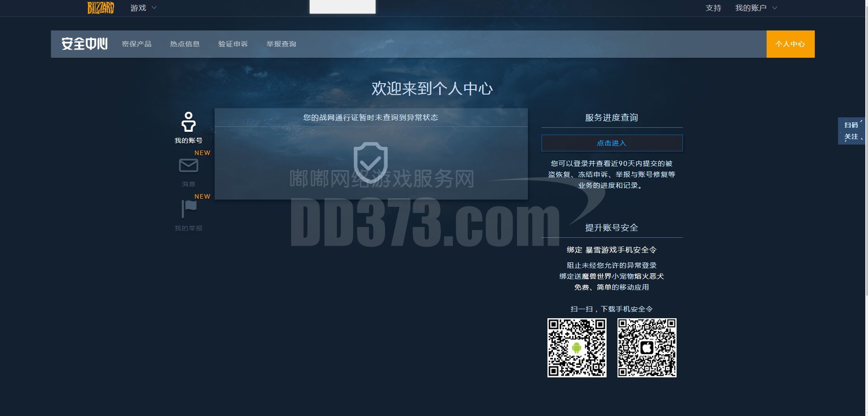Viewport: 868px width, 416px height.
Task: Open the 热点信息 menu item
Action: pyautogui.click(x=185, y=44)
